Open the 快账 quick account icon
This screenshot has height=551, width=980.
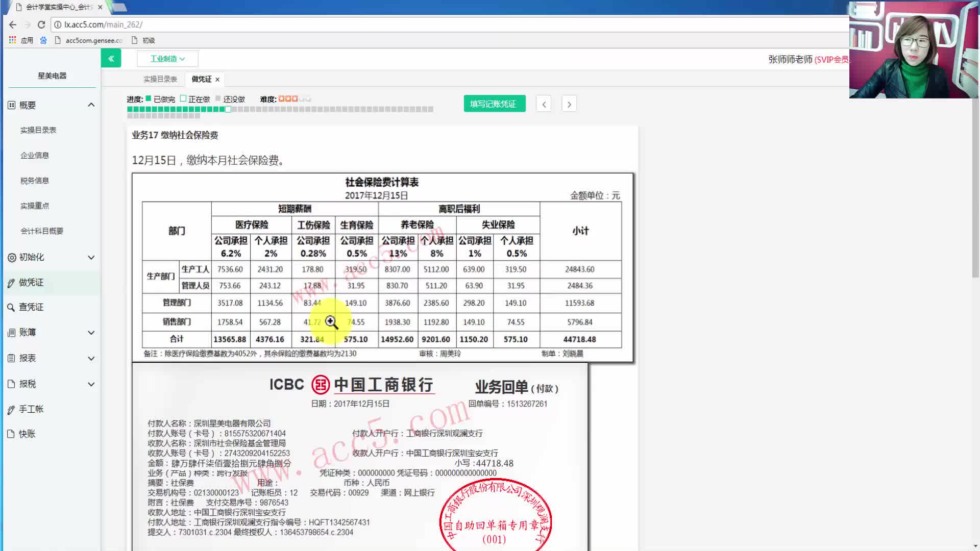point(11,434)
